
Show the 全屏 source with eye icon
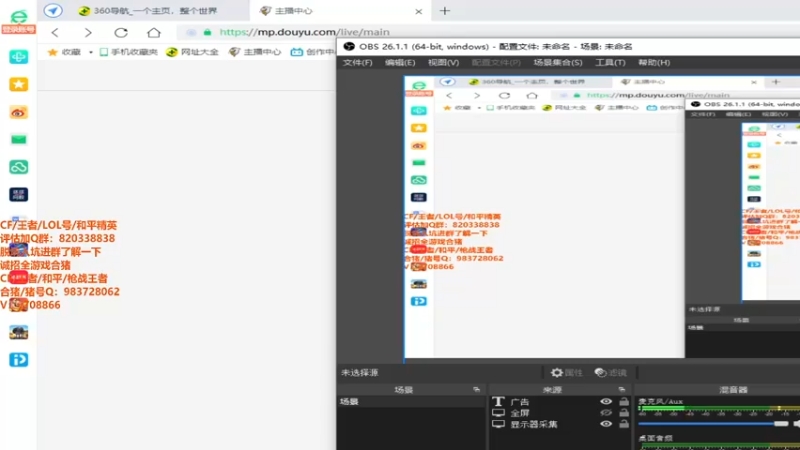606,413
